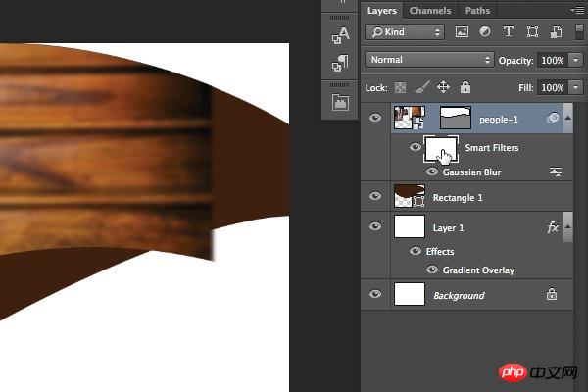Viewport: 588px width, 392px height.
Task: Click the Gaussian Blur filter label
Action: [x=471, y=172]
